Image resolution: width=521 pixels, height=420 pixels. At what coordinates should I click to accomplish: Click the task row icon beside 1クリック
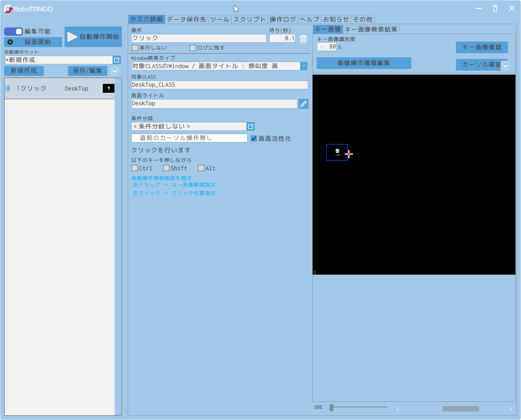click(8, 88)
